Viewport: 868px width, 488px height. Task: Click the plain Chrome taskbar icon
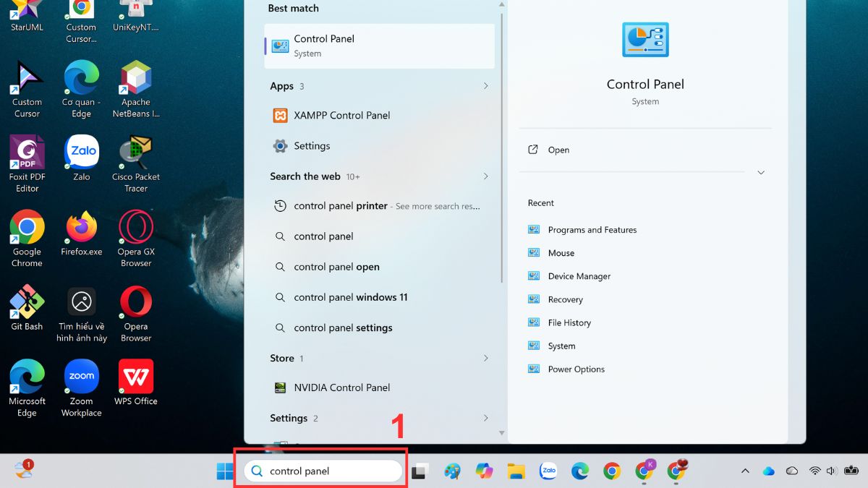pos(612,471)
